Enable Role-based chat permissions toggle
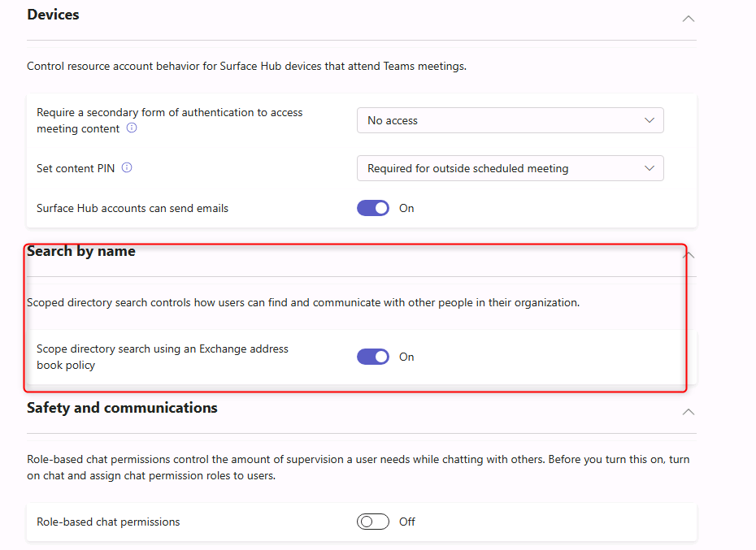The image size is (756, 550). pyautogui.click(x=373, y=522)
